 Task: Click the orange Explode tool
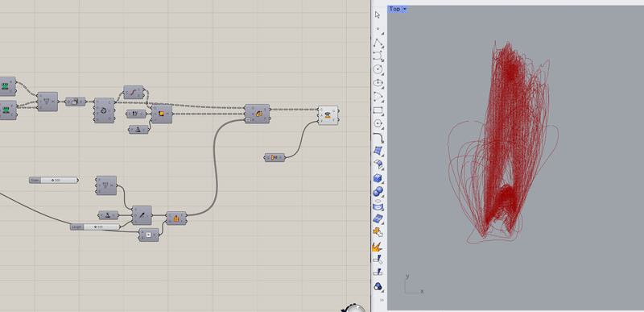point(377,246)
